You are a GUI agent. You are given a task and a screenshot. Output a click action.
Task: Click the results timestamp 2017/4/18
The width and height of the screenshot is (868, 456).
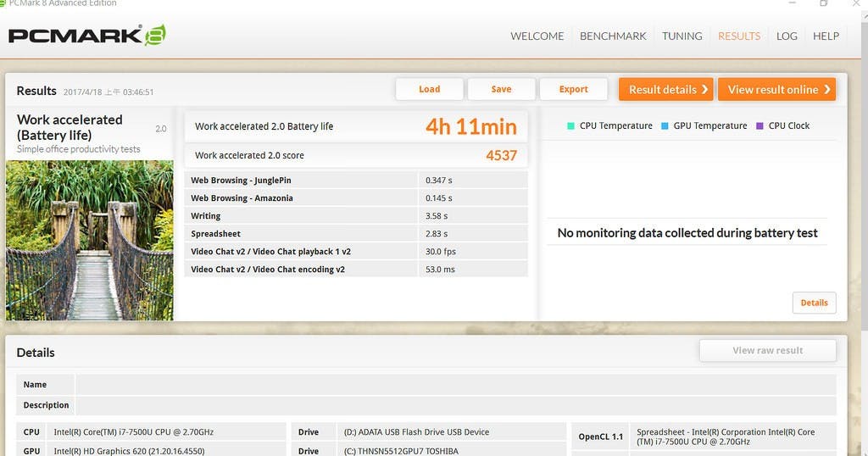108,92
